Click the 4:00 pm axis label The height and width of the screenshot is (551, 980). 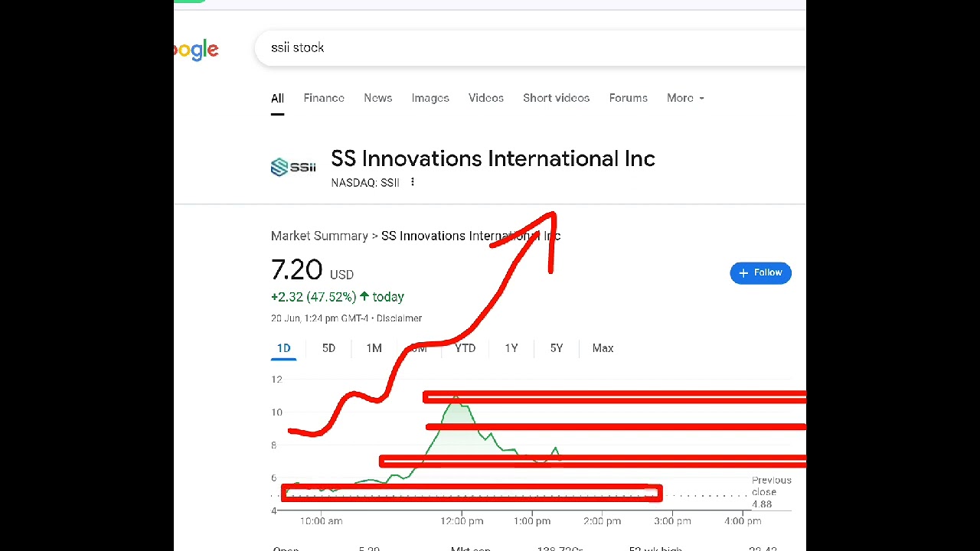pyautogui.click(x=743, y=521)
